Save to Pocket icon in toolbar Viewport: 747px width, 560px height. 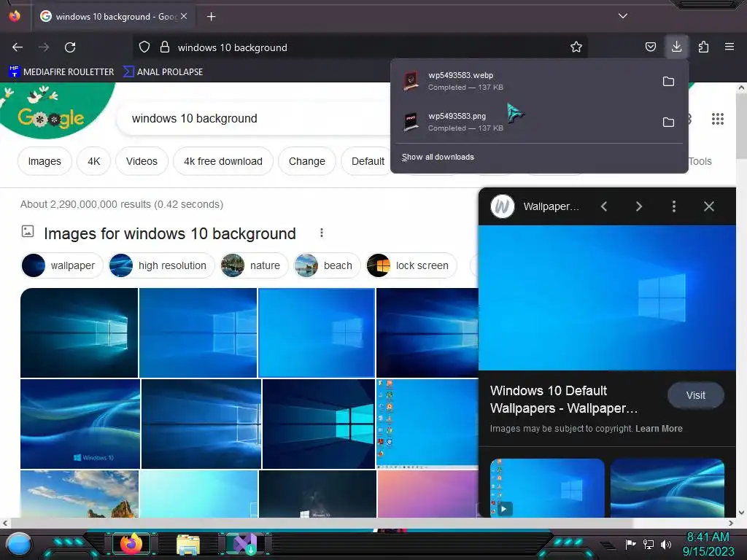click(650, 47)
